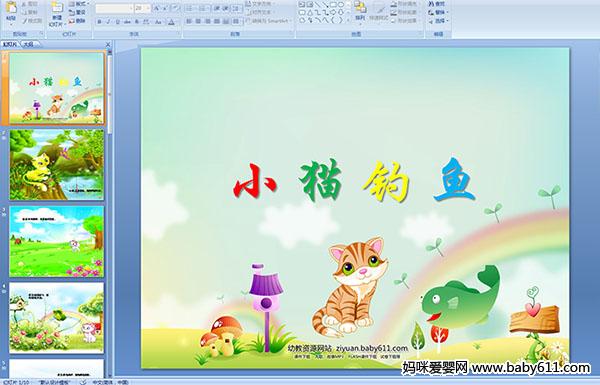The image size is (600, 385).
Task: Click the Decrease Indent icon
Action: pyautogui.click(x=217, y=8)
